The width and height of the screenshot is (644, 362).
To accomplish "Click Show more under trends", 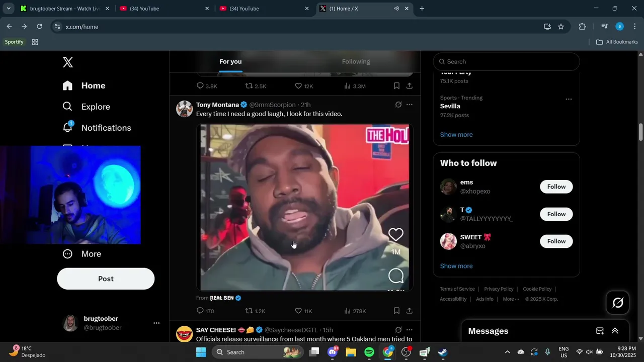I will [x=456, y=134].
